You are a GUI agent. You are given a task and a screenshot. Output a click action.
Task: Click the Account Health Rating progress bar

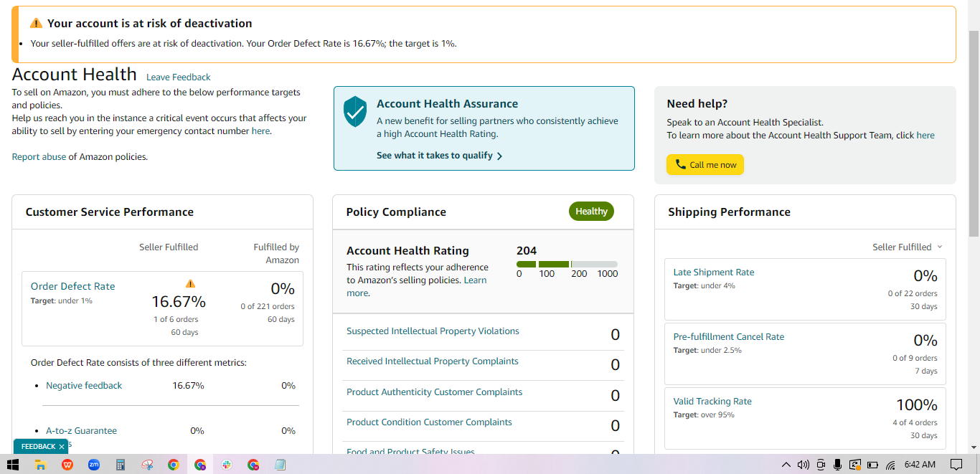(567, 265)
